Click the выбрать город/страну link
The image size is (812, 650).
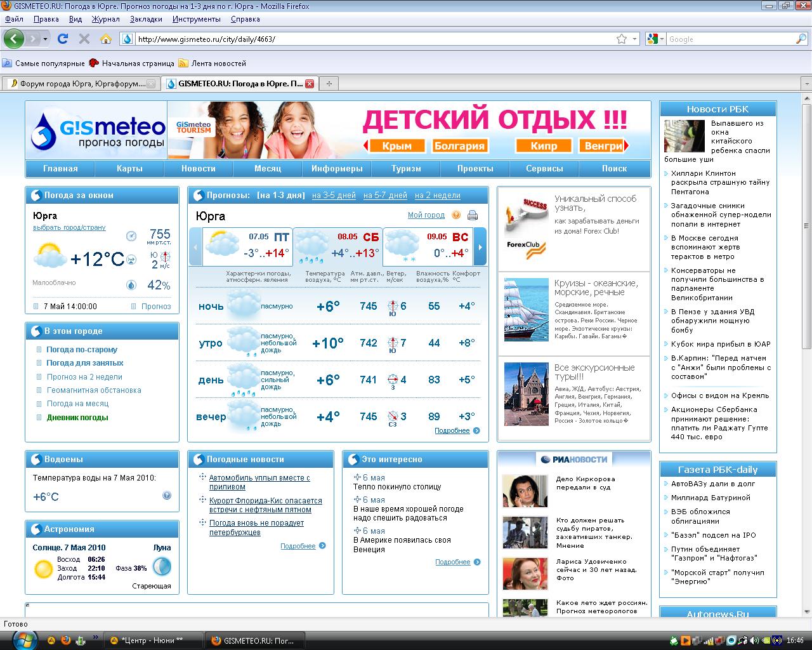click(69, 227)
